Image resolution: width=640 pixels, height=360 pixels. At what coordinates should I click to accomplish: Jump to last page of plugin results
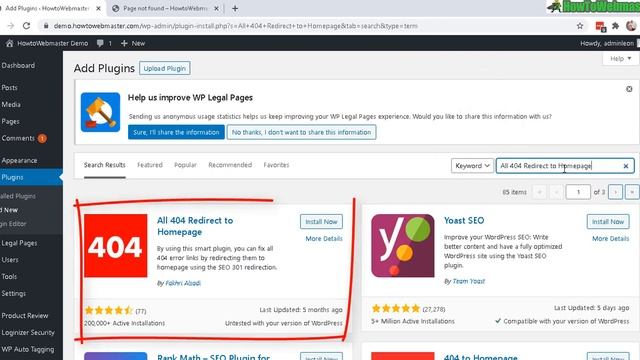(632, 192)
